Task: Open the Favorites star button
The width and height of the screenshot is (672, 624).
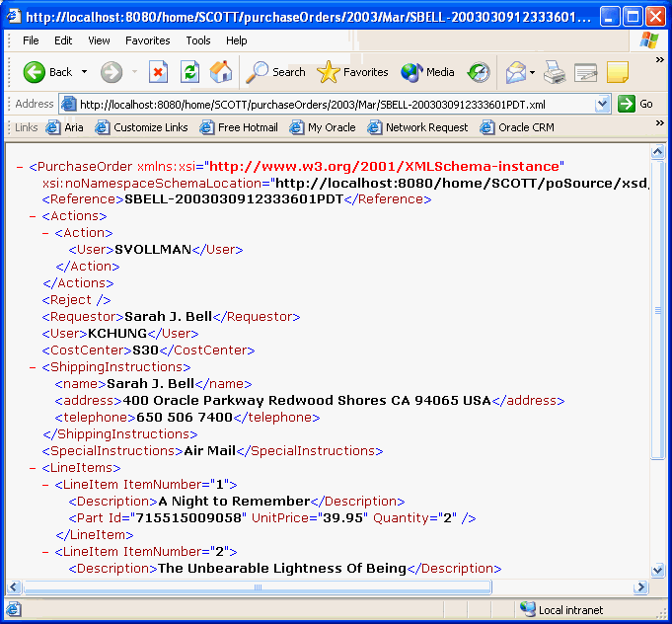Action: [353, 72]
